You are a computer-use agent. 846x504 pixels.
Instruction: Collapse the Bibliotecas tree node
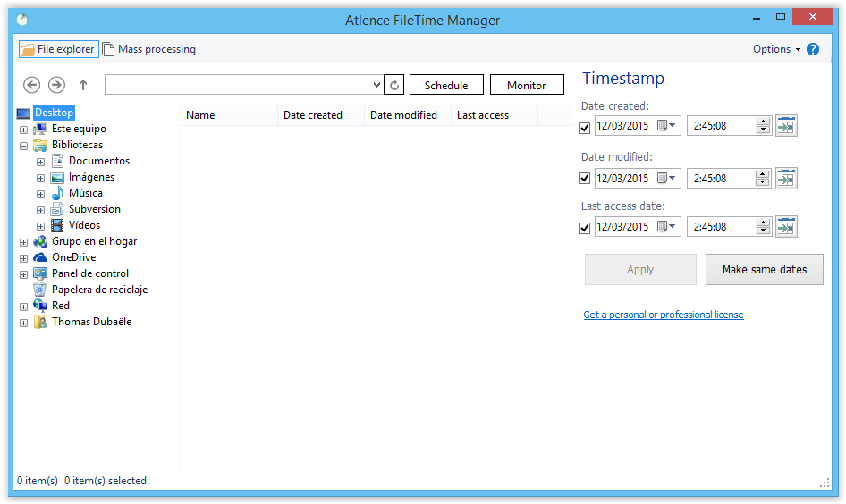coord(24,146)
